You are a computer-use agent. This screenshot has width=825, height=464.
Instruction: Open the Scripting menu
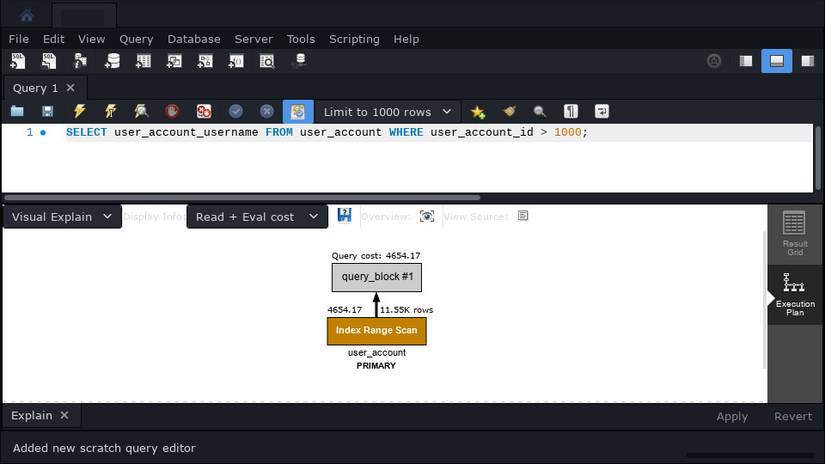point(354,39)
